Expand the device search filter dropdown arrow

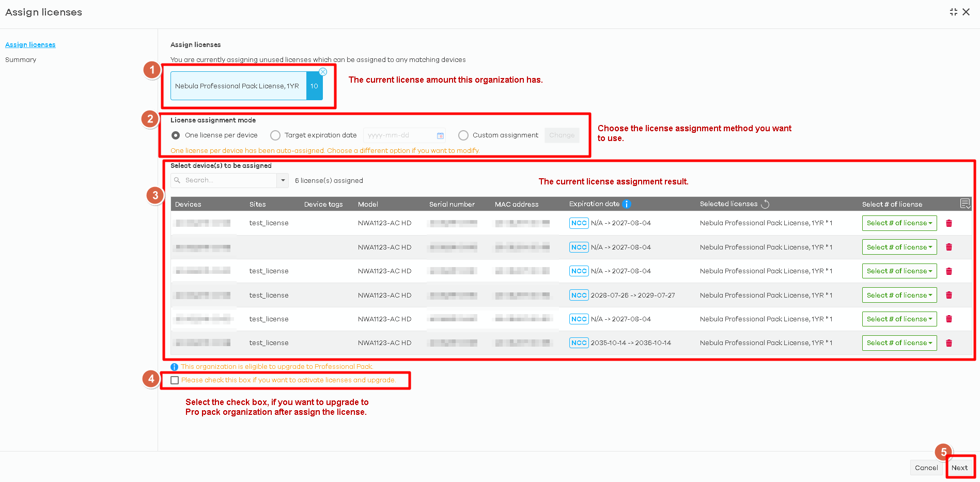[x=283, y=180]
